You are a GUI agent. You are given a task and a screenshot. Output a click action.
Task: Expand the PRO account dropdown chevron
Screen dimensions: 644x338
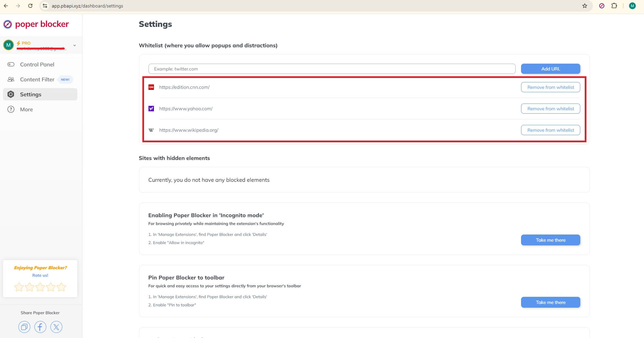74,45
